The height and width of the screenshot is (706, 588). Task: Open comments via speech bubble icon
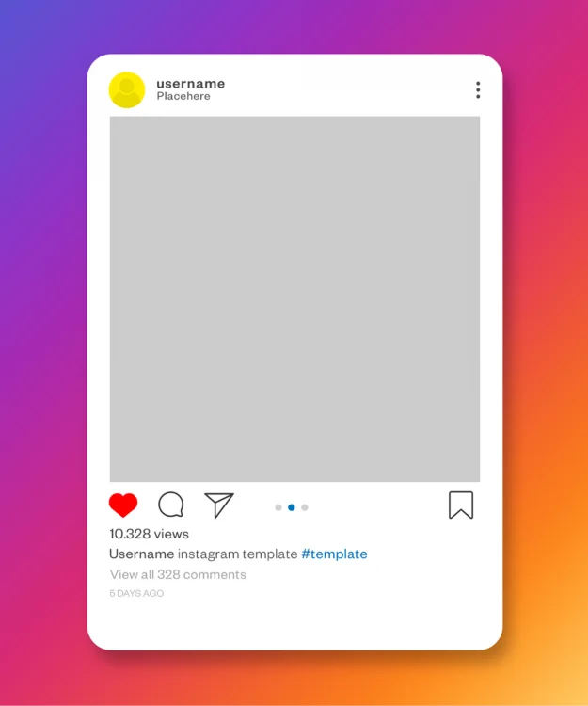click(171, 505)
